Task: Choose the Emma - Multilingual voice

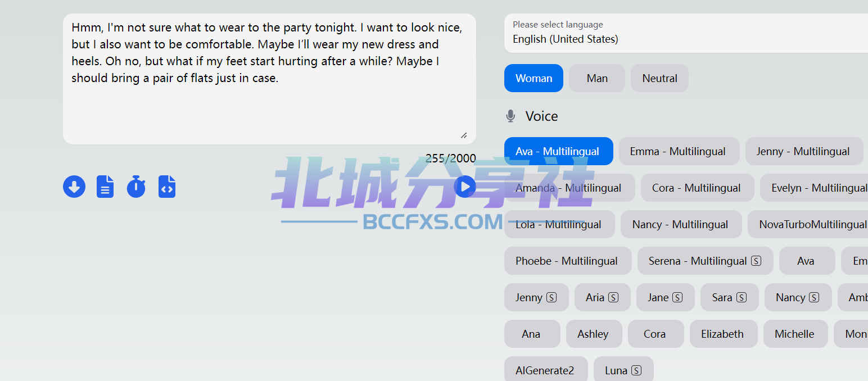Action: (x=679, y=151)
